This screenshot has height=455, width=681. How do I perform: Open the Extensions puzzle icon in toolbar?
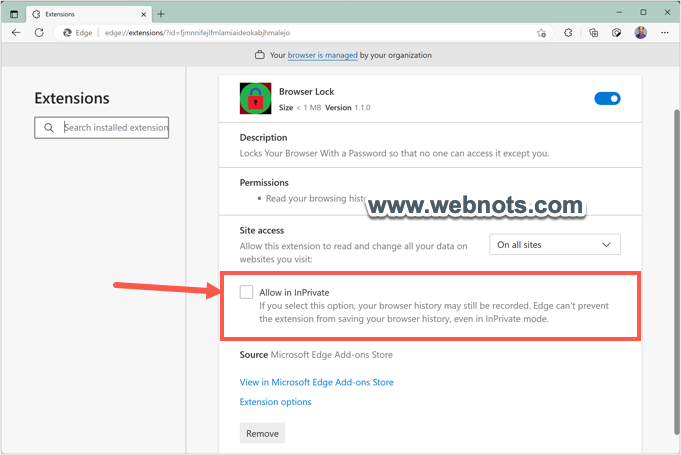[569, 32]
